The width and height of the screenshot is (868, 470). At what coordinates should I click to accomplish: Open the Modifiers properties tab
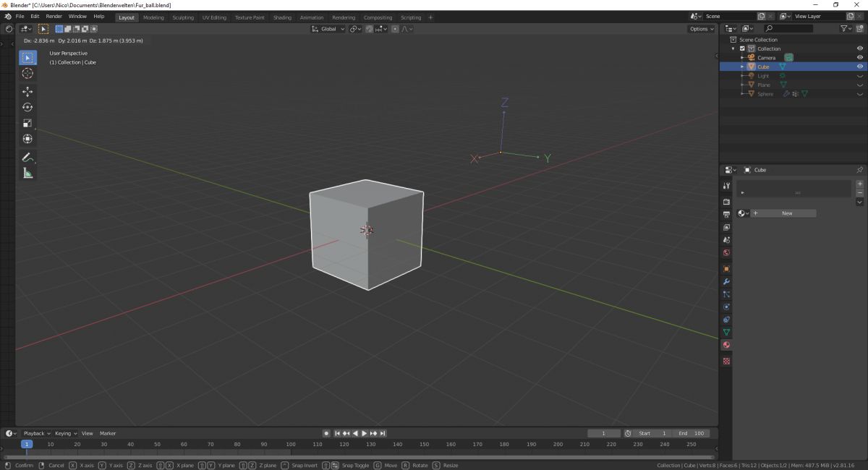click(x=726, y=281)
